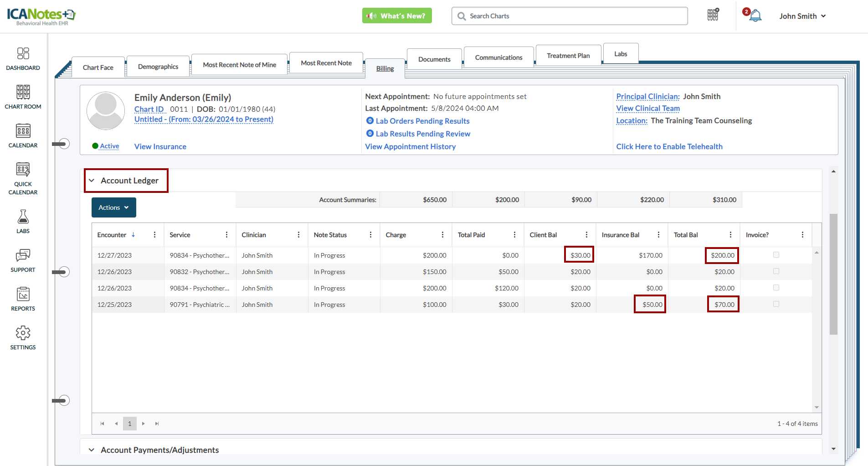Open the Calendar sidebar icon
The width and height of the screenshot is (868, 466).
point(23,131)
